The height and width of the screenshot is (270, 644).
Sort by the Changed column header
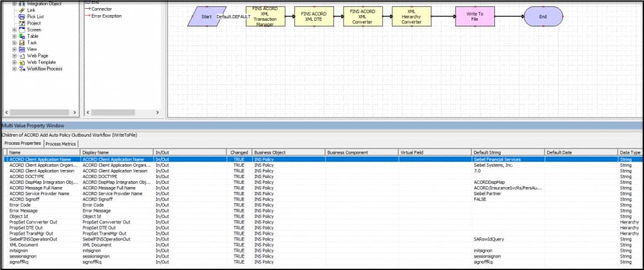238,152
